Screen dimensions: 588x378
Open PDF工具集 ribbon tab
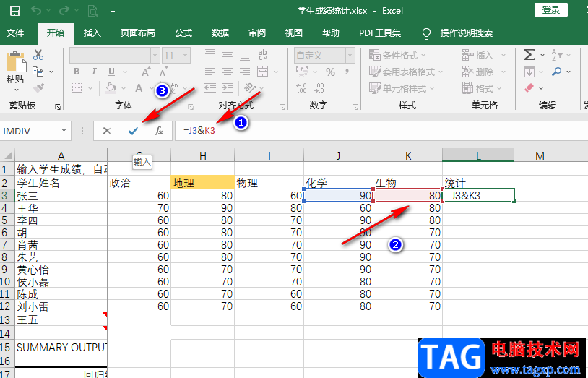380,33
